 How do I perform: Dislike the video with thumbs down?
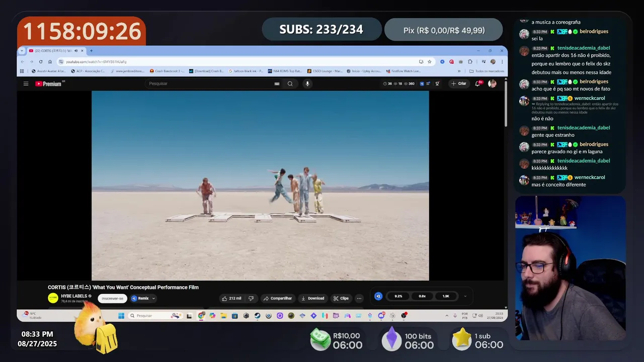point(251,298)
